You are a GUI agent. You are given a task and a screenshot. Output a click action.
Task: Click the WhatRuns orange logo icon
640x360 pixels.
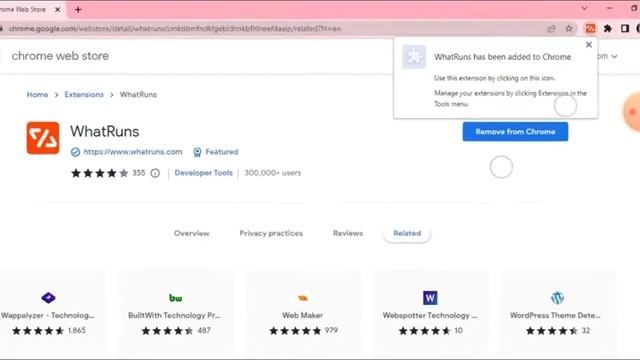point(43,138)
